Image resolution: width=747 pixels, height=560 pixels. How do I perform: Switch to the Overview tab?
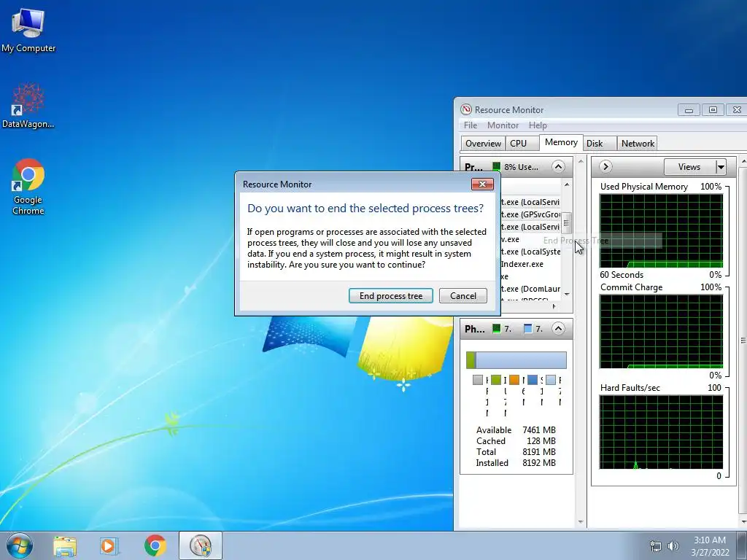pos(483,144)
